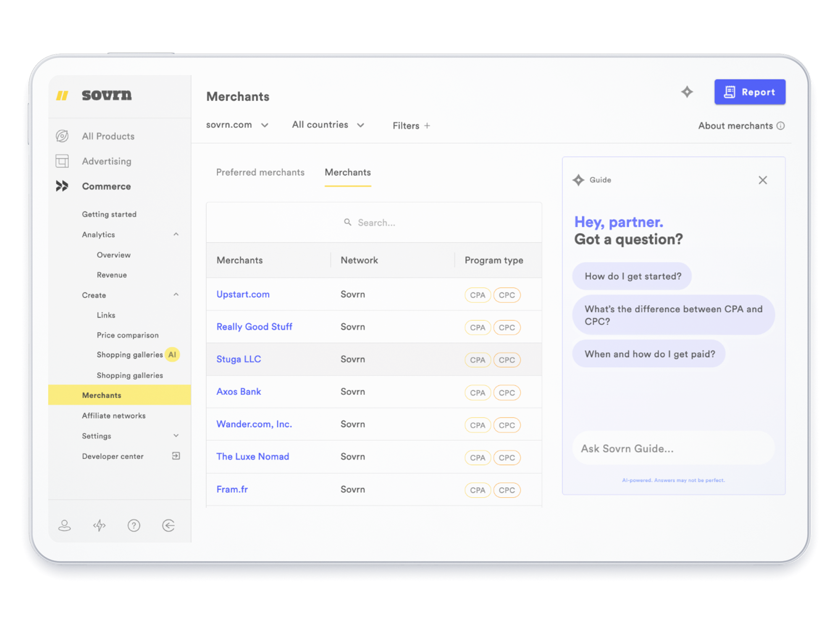Viewport: 840px width, 630px height.
Task: Click the Report button
Action: coord(750,92)
